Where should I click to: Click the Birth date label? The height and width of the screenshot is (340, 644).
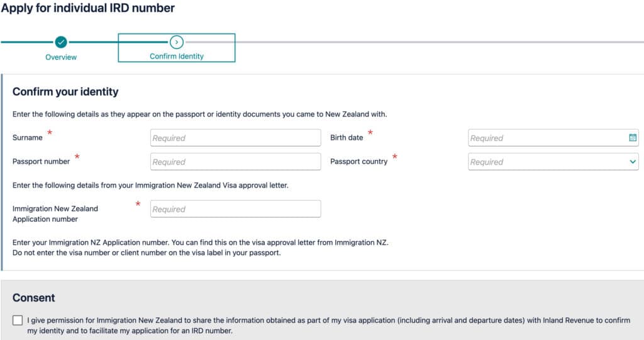347,138
